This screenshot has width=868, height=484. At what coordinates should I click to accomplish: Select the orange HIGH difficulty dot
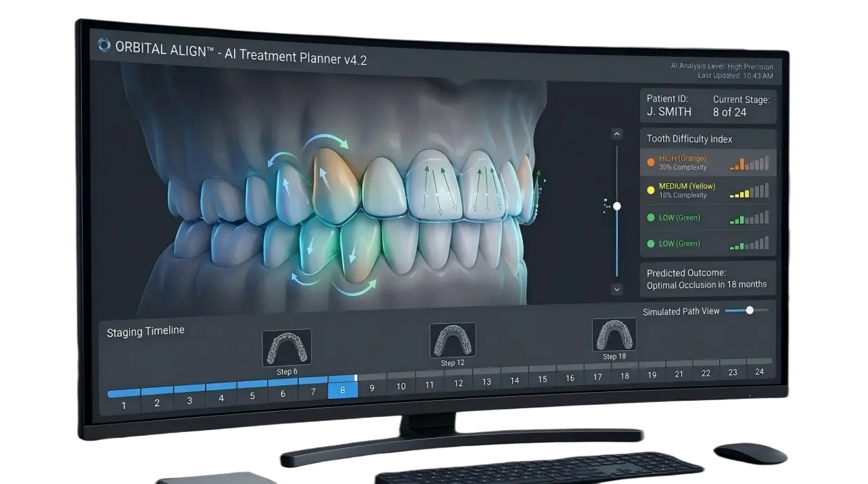pyautogui.click(x=651, y=162)
